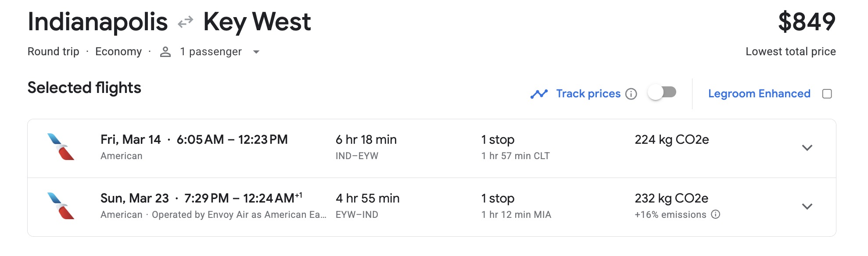Click the $849 lowest total price
This screenshot has width=868, height=256.
(807, 22)
